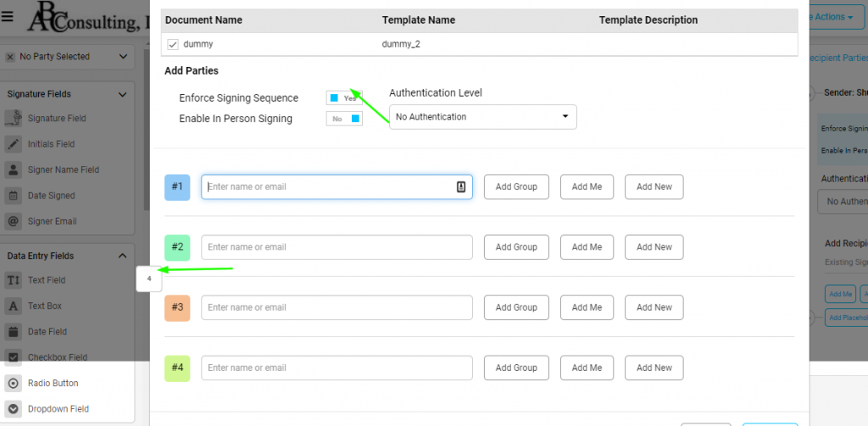Screen dimensions: 868x426
Task: Click the orange #3 party color badge
Action: click(x=177, y=308)
